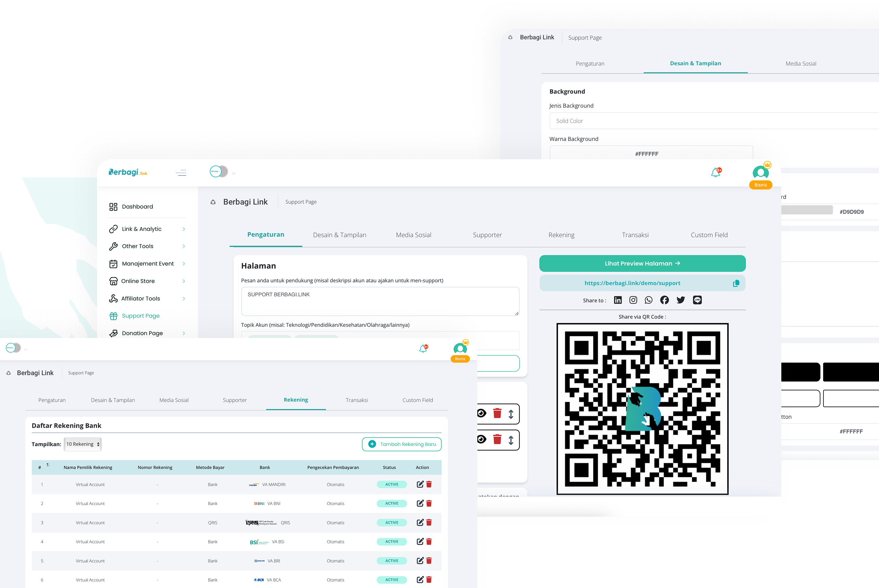Open the 10 Rekening display dropdown
This screenshot has height=588, width=879.
(83, 444)
